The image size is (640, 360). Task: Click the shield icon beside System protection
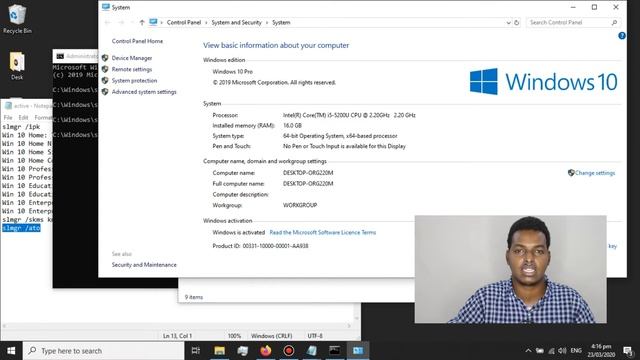point(105,80)
